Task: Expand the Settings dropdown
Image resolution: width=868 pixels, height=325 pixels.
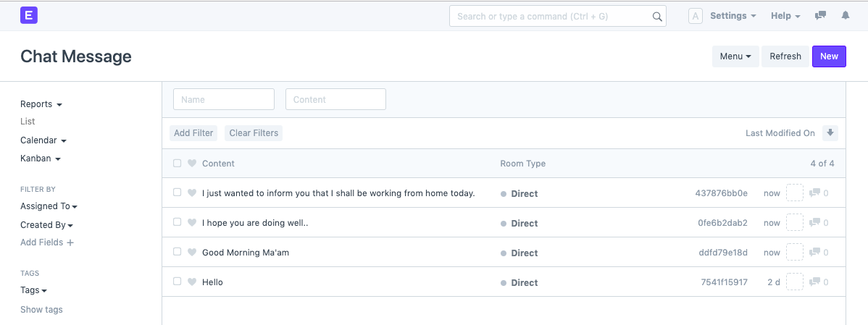Action: click(x=733, y=16)
